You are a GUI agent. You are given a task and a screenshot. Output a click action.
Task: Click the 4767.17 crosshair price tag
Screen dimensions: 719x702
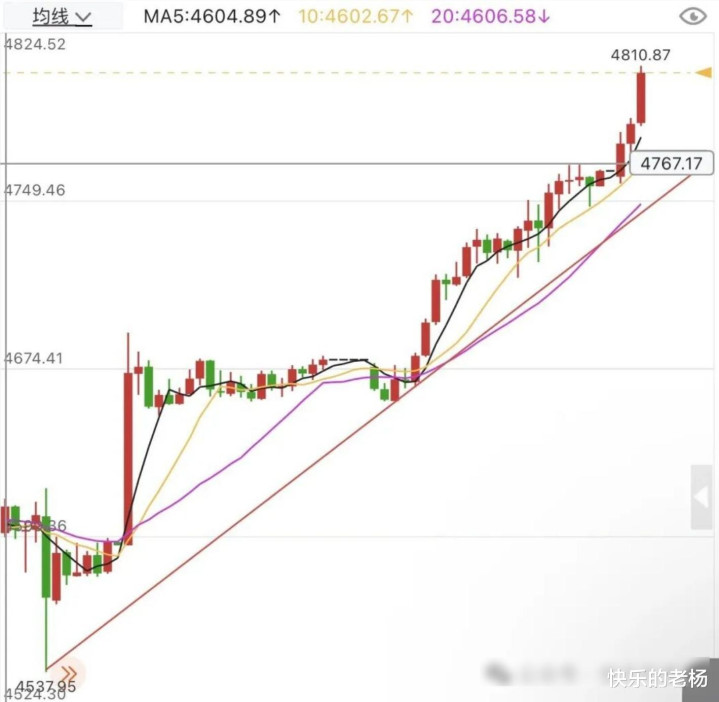[x=672, y=163]
